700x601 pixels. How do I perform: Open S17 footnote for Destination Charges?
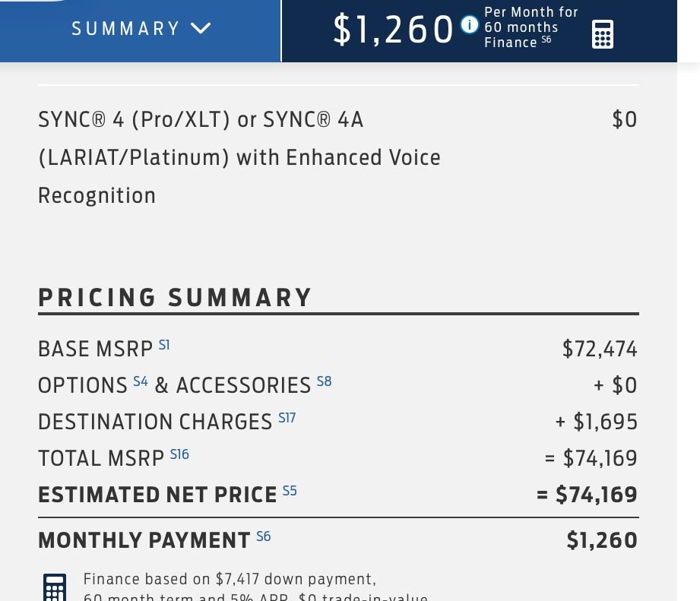(287, 418)
